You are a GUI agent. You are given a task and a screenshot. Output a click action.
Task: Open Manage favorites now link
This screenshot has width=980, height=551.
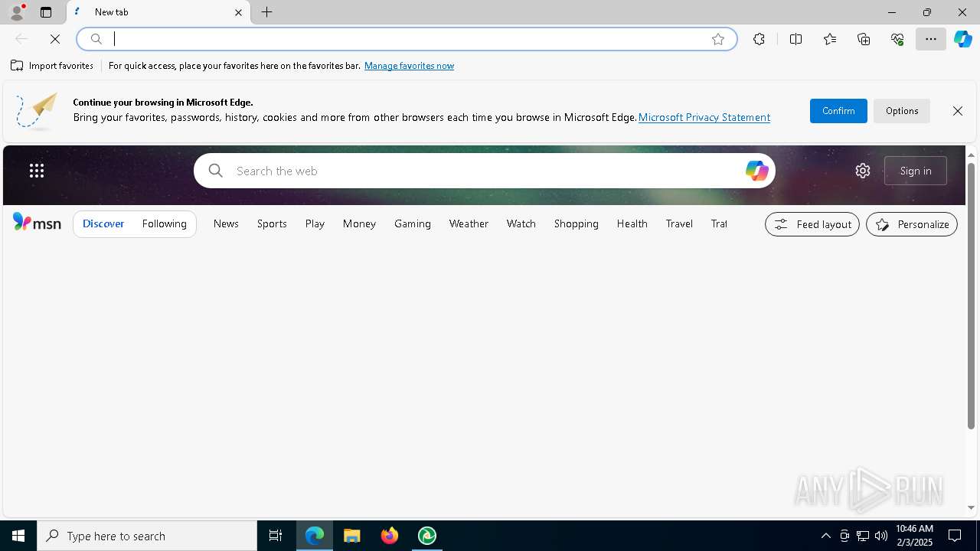coord(409,66)
